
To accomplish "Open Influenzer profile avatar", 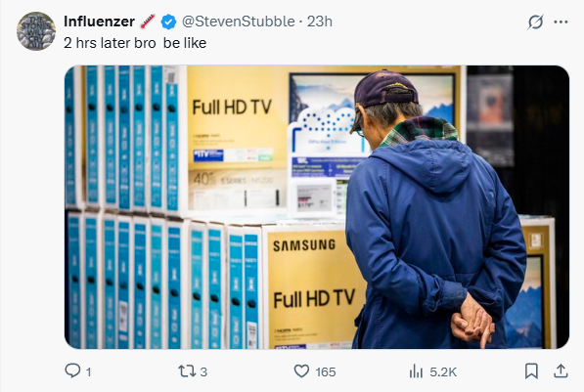I will [36, 31].
